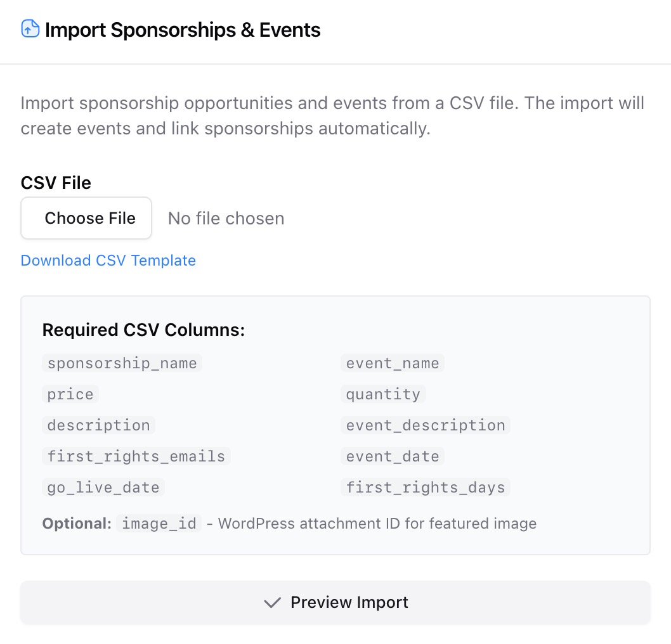Viewport: 671px width, 644px height.
Task: Click the go_live_date column pill
Action: point(103,487)
